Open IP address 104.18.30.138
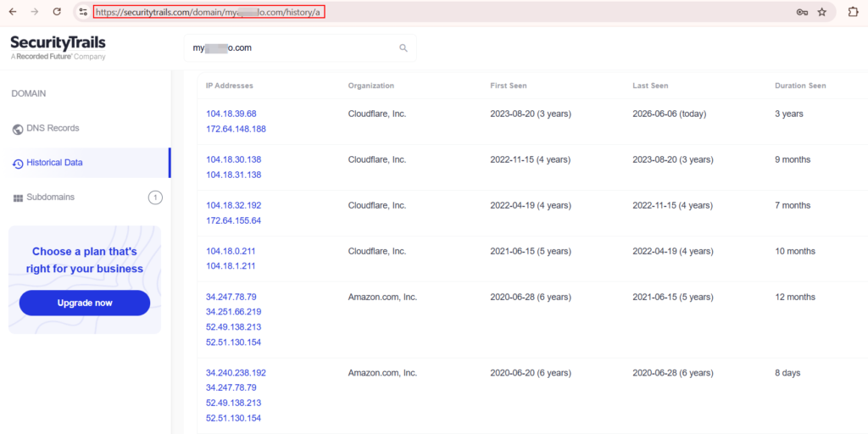Screen dimensions: 868x434 click(x=234, y=159)
